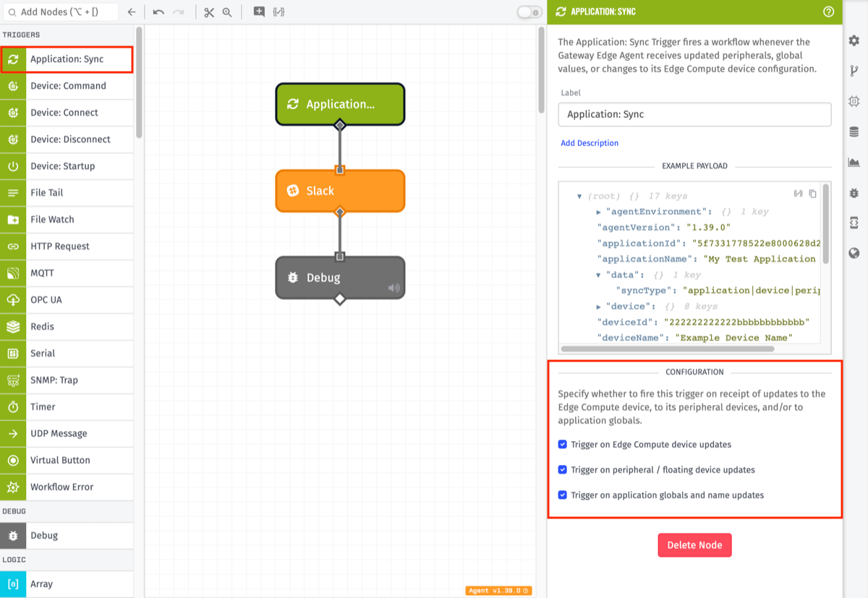The width and height of the screenshot is (868, 598).
Task: Select the Array logic node in palette
Action: [x=67, y=584]
